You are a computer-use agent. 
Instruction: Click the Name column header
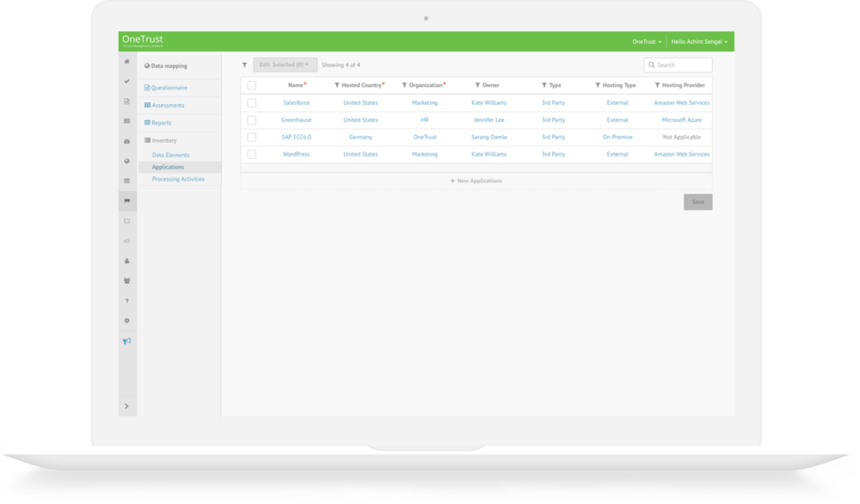coord(297,85)
